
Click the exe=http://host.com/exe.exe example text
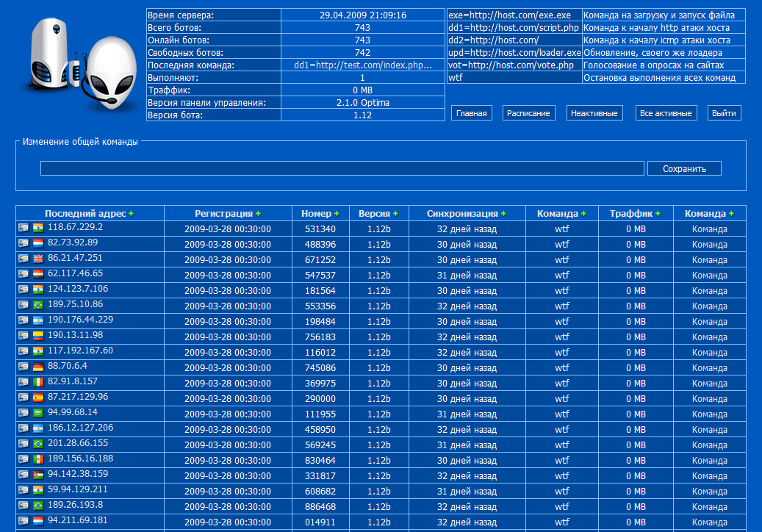(x=509, y=15)
